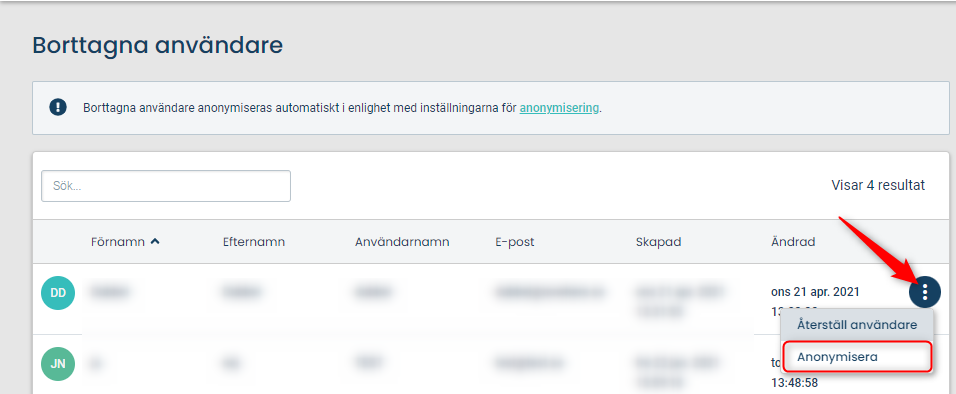Image resolution: width=956 pixels, height=394 pixels.
Task: Sort the table by Förnamn column
Action: click(x=118, y=242)
